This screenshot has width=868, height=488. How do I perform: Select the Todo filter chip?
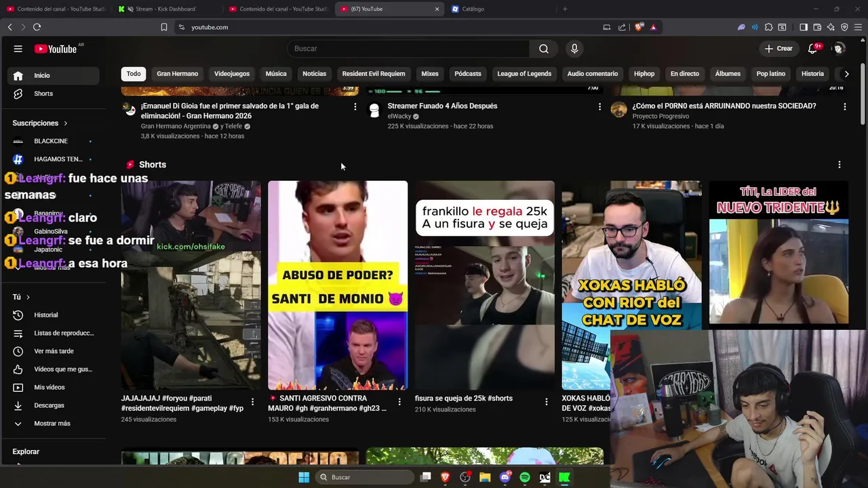coord(134,74)
